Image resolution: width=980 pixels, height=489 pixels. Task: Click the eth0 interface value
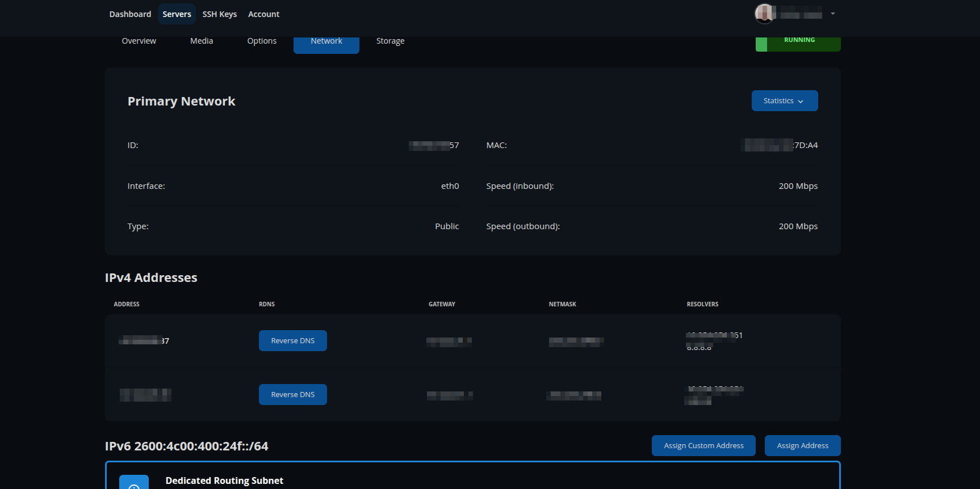pyautogui.click(x=450, y=186)
